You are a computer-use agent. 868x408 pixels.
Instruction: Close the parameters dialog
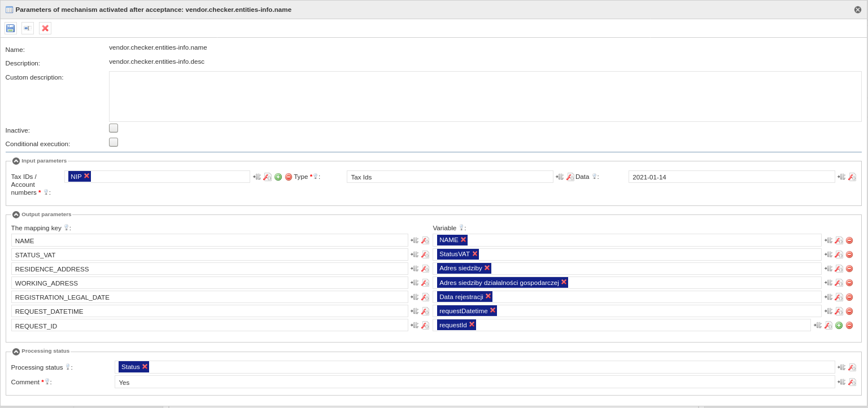858,10
